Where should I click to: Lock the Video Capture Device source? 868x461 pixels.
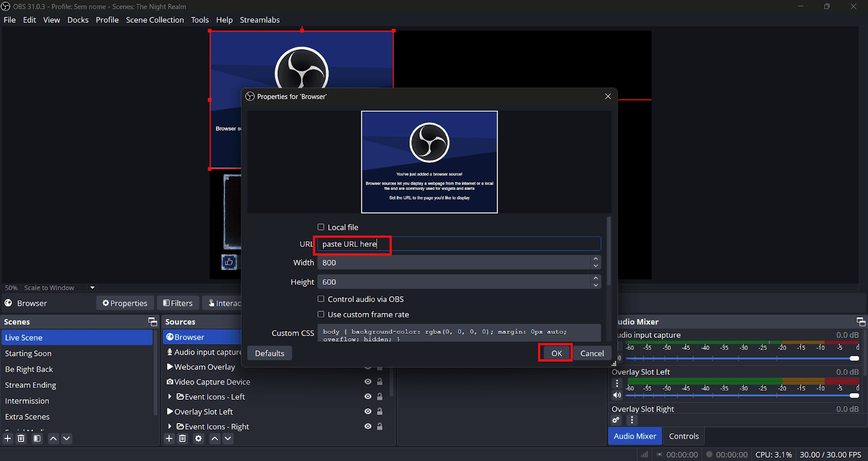pos(380,382)
